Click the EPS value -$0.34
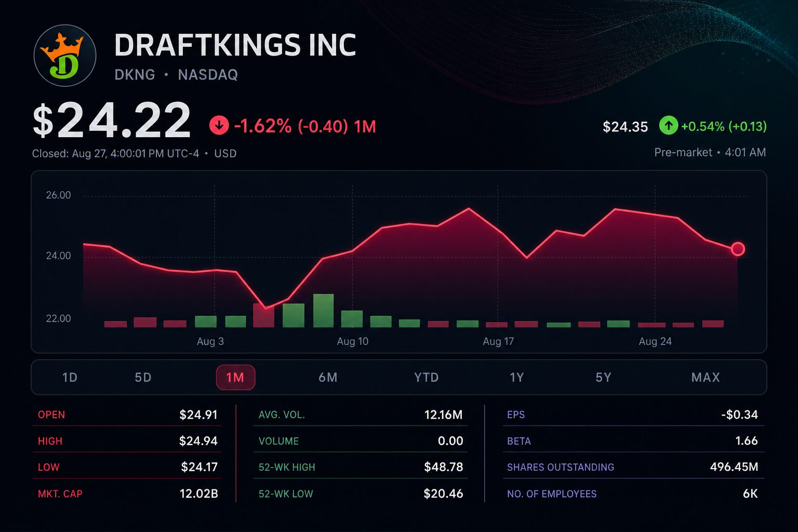The height and width of the screenshot is (532, 798). [x=739, y=415]
